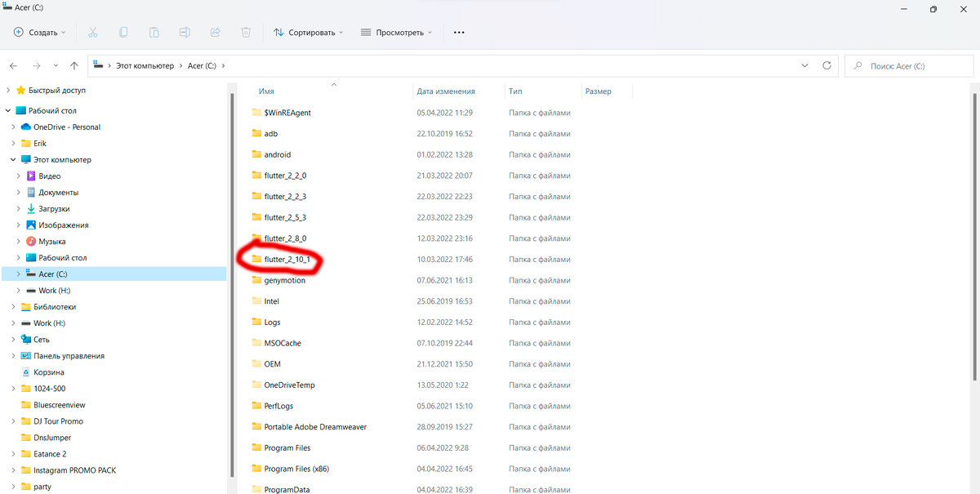Select Библиотеки in navigation pane
This screenshot has height=494, width=980.
54,307
